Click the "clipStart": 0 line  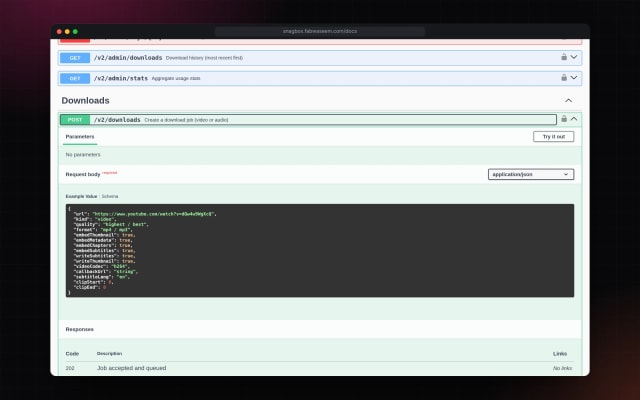coord(93,282)
